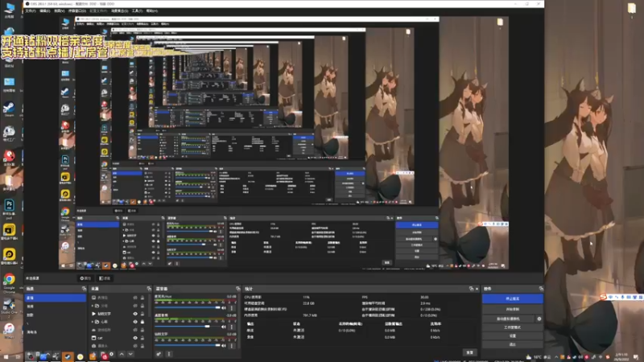The width and height of the screenshot is (644, 362).
Task: Click the 工作室模式 studio mode button
Action: pos(513,327)
